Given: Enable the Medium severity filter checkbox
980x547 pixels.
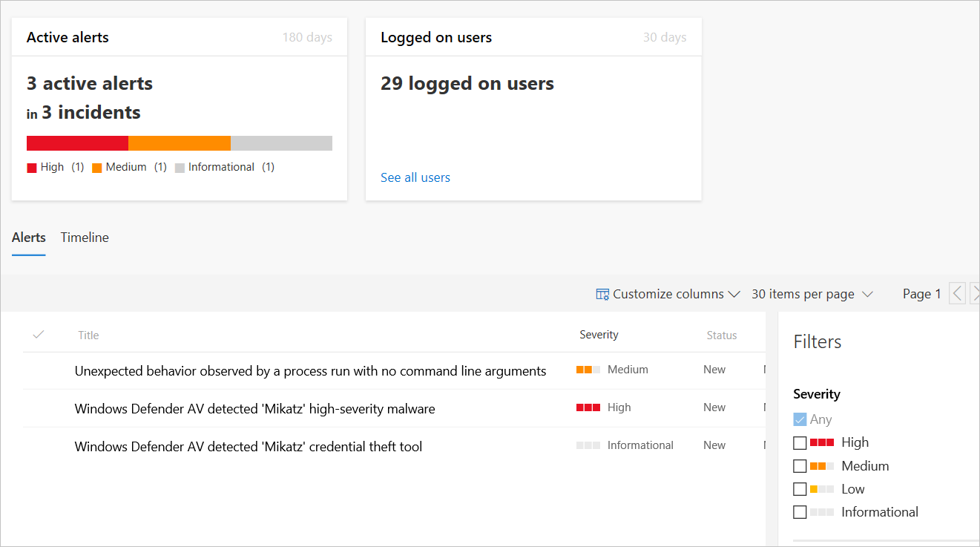Looking at the screenshot, I should (x=800, y=466).
